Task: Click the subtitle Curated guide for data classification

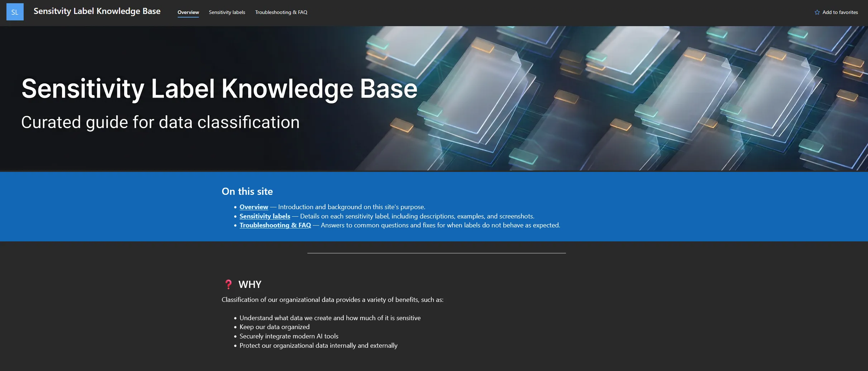Action: click(x=160, y=122)
